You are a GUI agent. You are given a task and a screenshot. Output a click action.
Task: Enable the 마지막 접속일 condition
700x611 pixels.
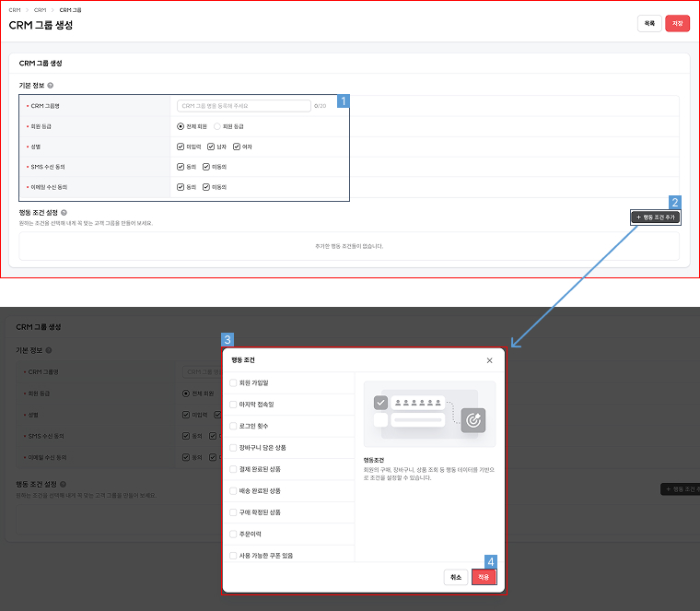[x=233, y=405]
